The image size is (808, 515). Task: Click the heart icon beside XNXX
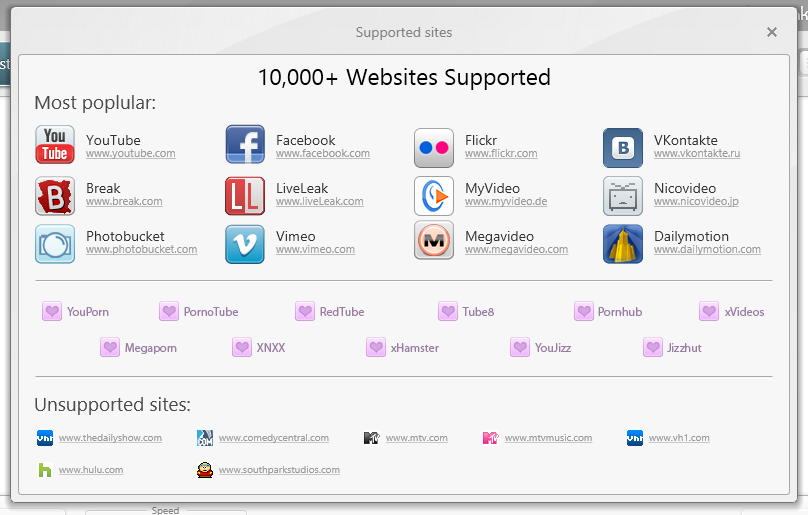coord(242,347)
